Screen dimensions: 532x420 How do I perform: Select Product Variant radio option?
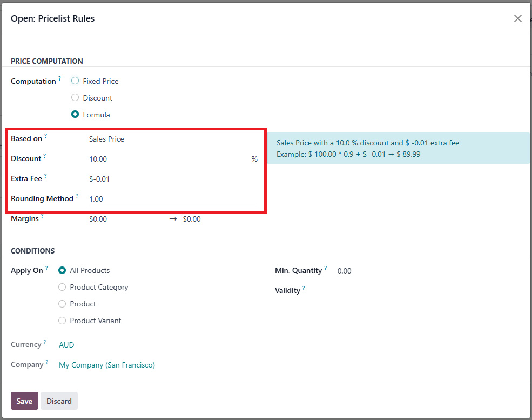tap(62, 321)
